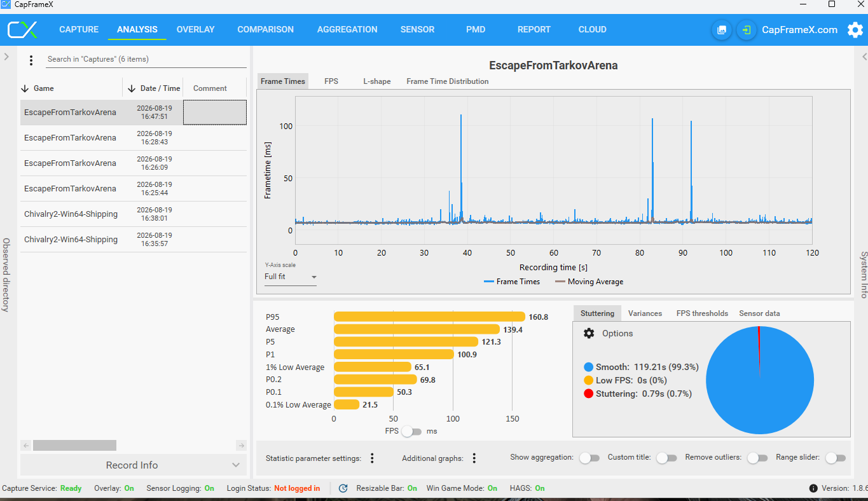The image size is (868, 501).
Task: Click the comment cell of the 16:47:51 capture
Action: pos(215,113)
